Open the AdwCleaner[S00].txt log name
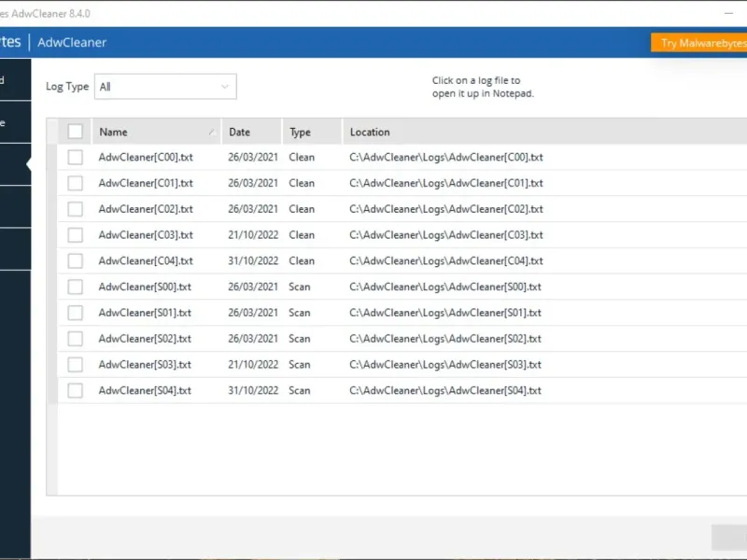Screen dimensions: 747x560 point(145,287)
